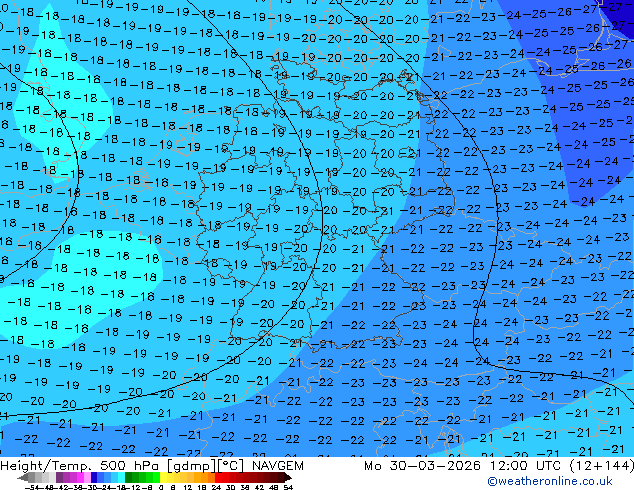Click the magenta swatch near -36

coord(80,477)
